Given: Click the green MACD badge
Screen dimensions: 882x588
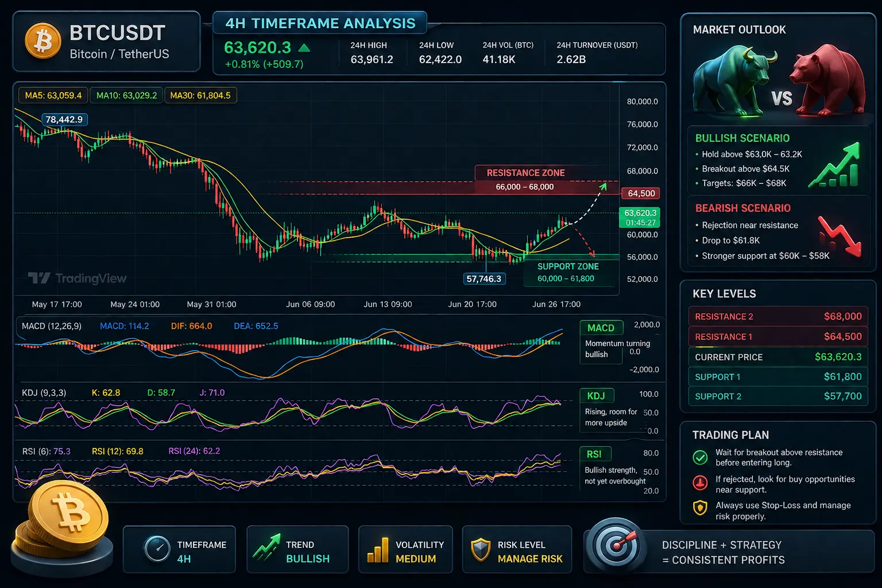Looking at the screenshot, I should coord(601,328).
